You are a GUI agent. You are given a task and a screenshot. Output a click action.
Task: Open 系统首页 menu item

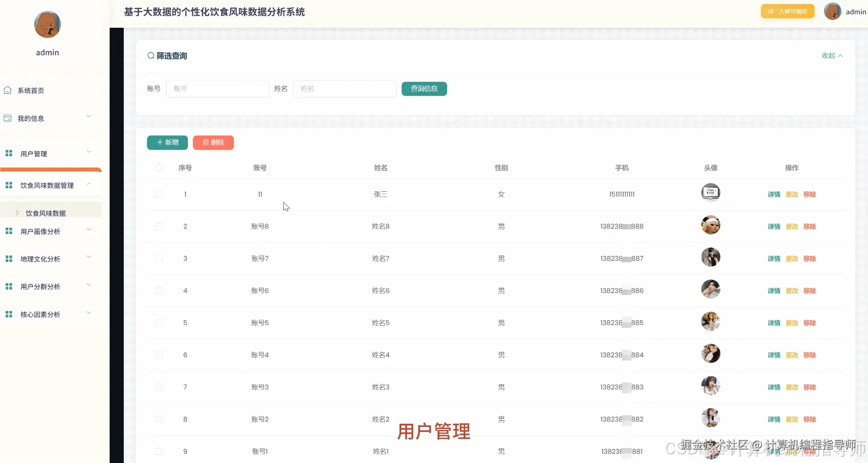pos(31,91)
